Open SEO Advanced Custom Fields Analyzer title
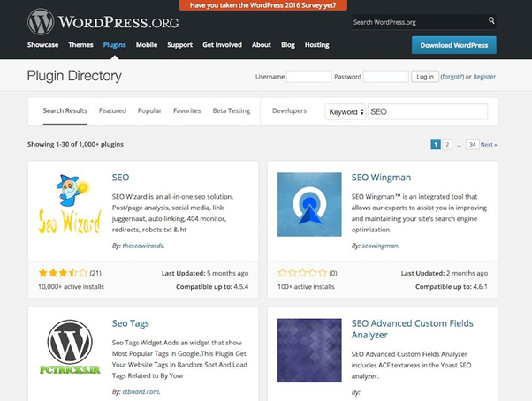The height and width of the screenshot is (401, 532). click(412, 329)
